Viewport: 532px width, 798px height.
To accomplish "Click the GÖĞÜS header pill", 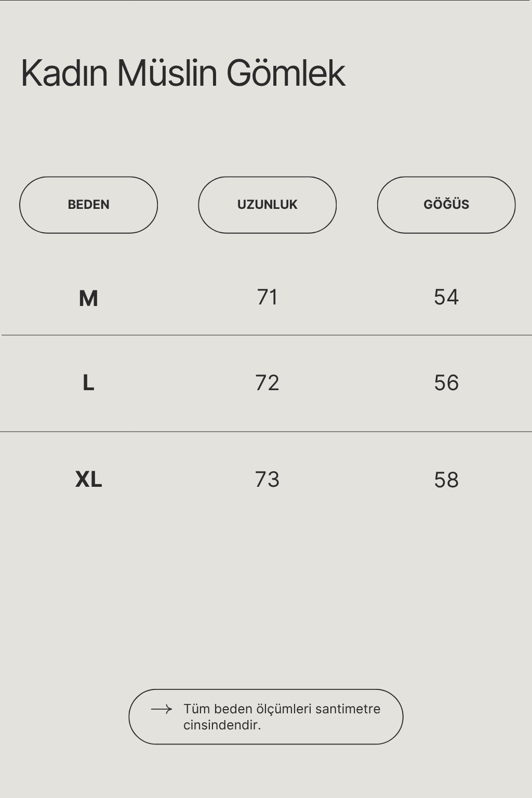I will 446,205.
